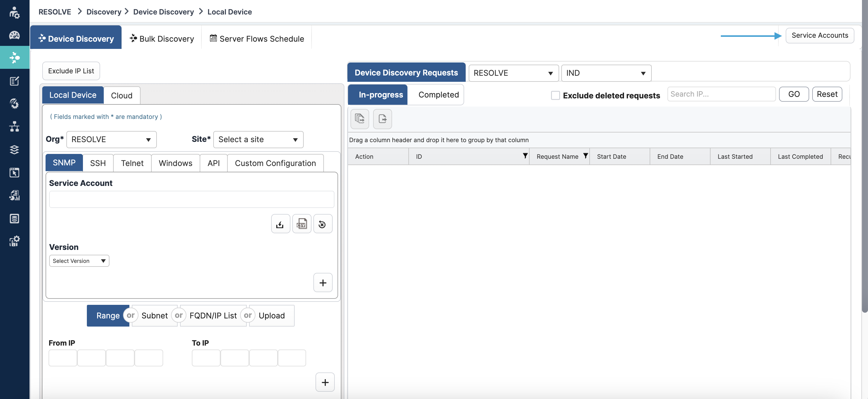Viewport: 868px width, 399px height.
Task: Click the Device Discovery Requests header
Action: click(x=406, y=72)
